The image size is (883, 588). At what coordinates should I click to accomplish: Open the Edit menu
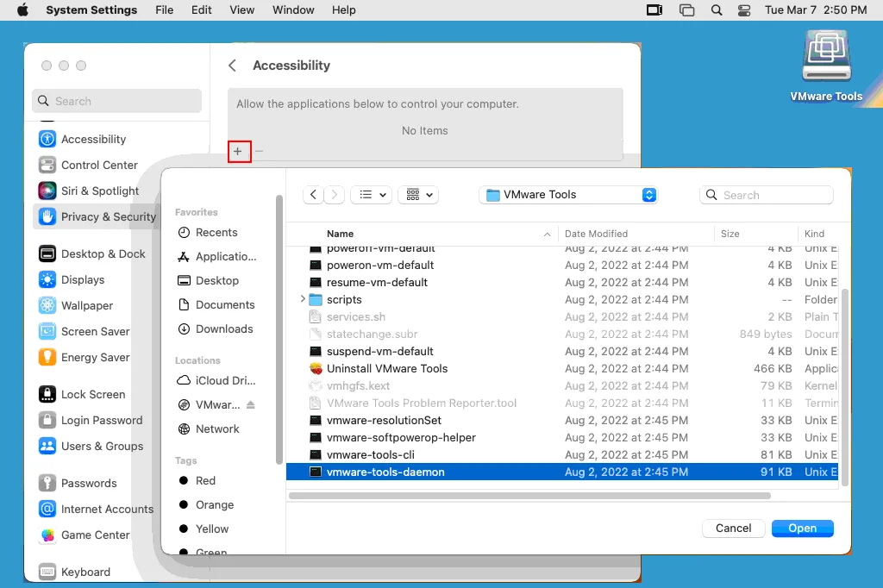(x=202, y=10)
